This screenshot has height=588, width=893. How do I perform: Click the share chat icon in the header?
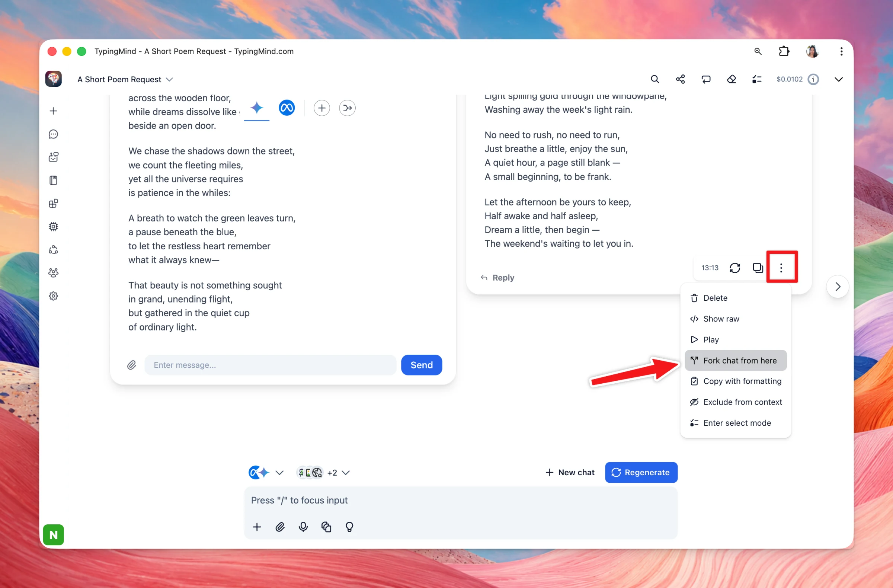point(680,79)
